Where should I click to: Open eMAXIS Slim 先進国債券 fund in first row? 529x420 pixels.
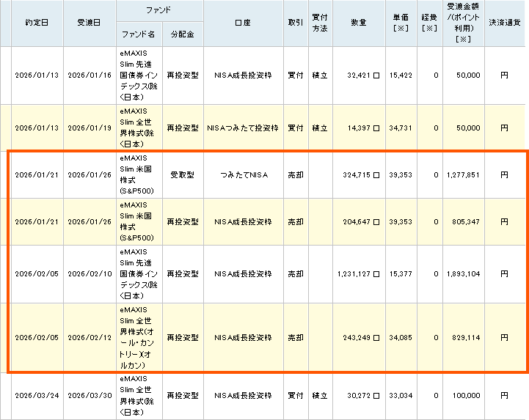[x=139, y=75]
